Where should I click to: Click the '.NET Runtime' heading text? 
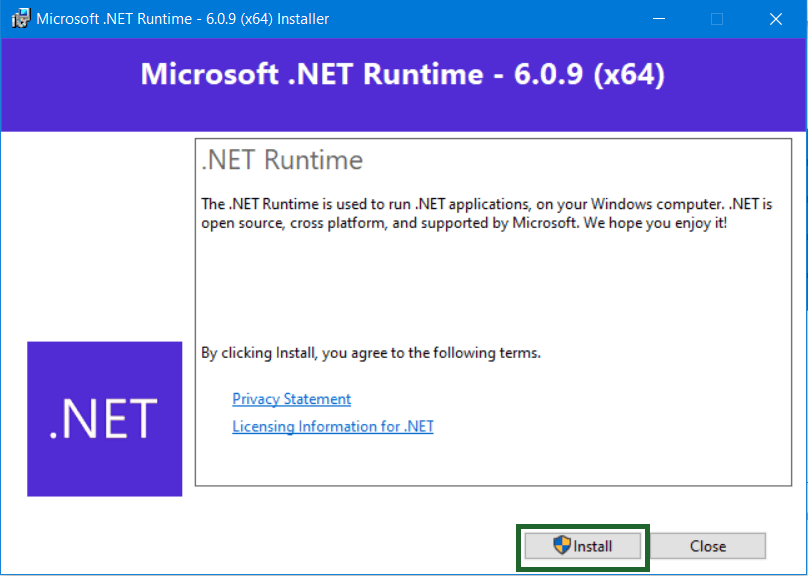(282, 160)
